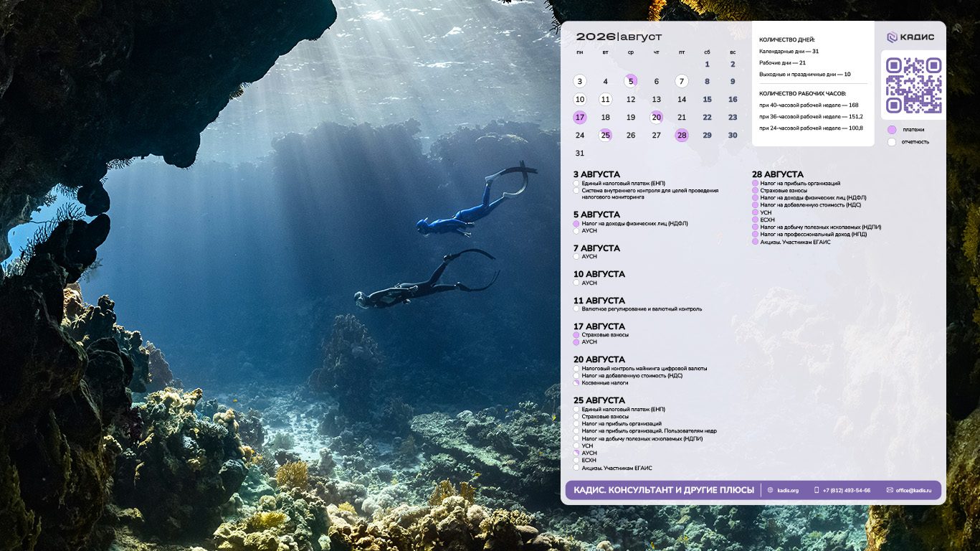Image resolution: width=980 pixels, height=551 pixels.
Task: Select date 20 in the calendar
Action: click(656, 117)
